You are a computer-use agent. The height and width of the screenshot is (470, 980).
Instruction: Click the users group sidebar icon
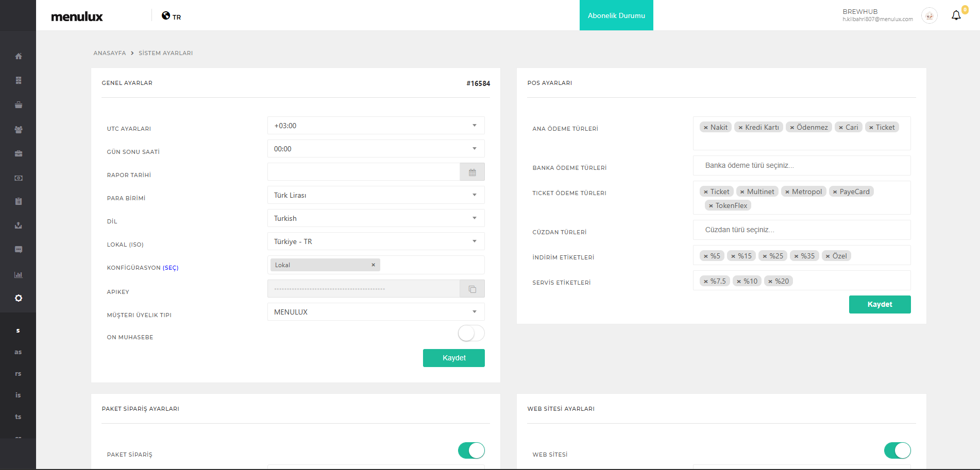click(x=19, y=130)
